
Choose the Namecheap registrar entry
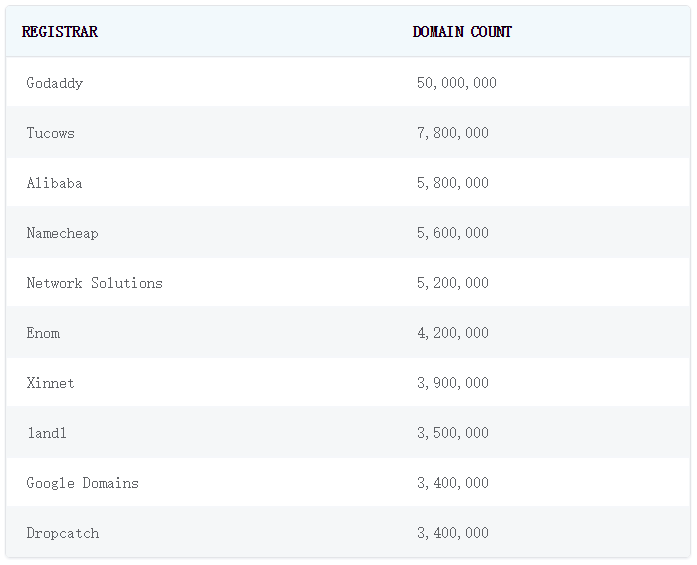coord(63,233)
